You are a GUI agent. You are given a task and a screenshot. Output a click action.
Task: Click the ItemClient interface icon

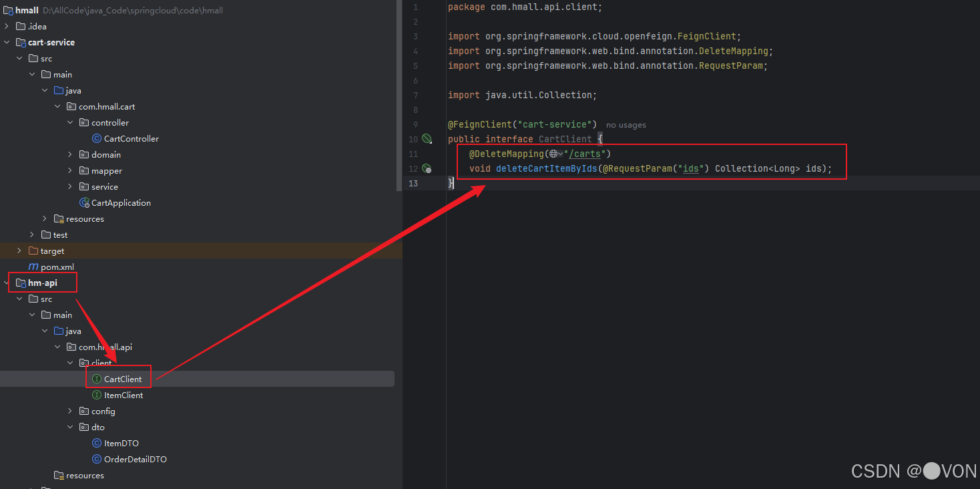97,395
